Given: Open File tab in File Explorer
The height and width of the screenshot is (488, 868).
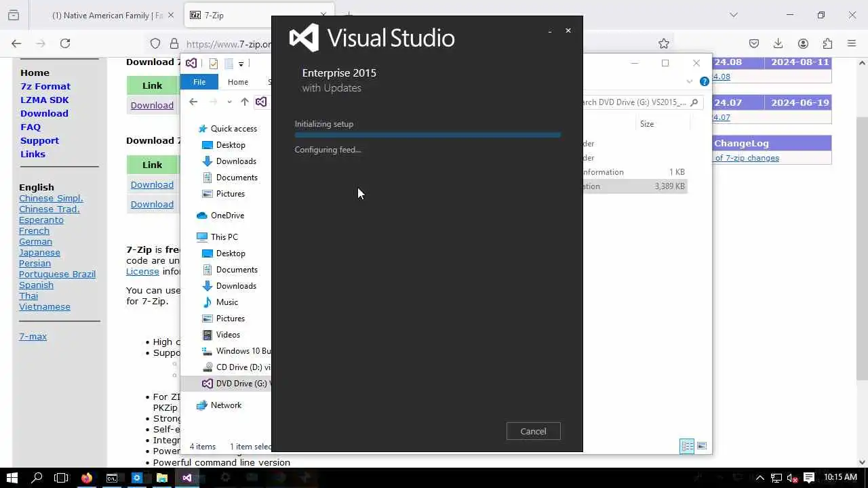Looking at the screenshot, I should point(199,82).
